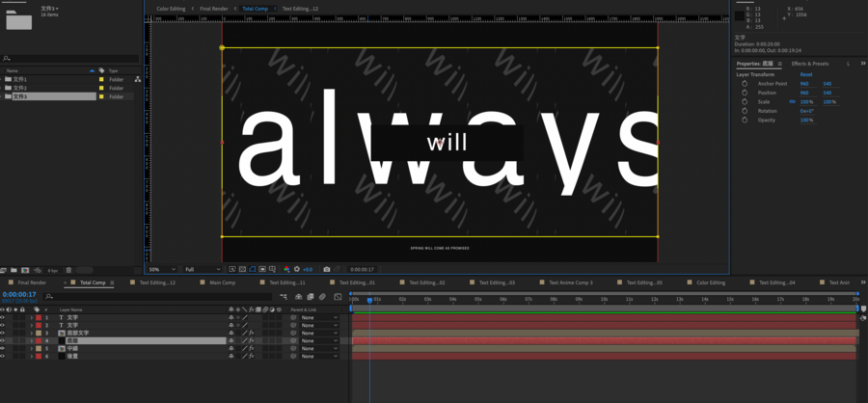The image size is (868, 403).
Task: Enable motion blur icon in timeline
Action: tap(322, 297)
